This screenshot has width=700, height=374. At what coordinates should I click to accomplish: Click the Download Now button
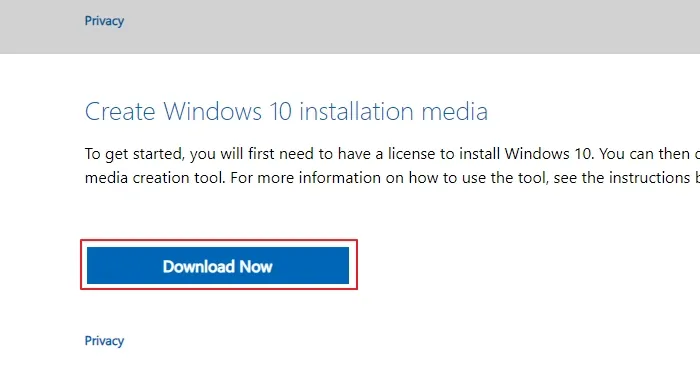pos(218,266)
